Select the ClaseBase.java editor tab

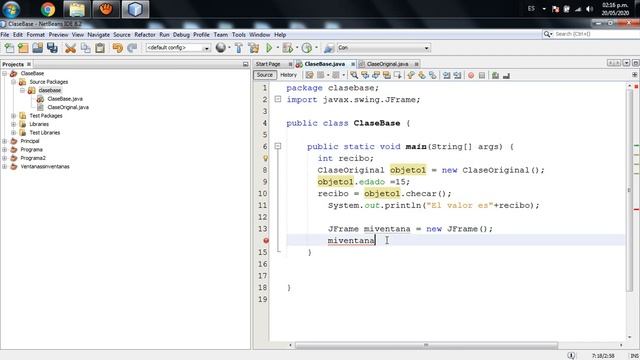pyautogui.click(x=324, y=64)
